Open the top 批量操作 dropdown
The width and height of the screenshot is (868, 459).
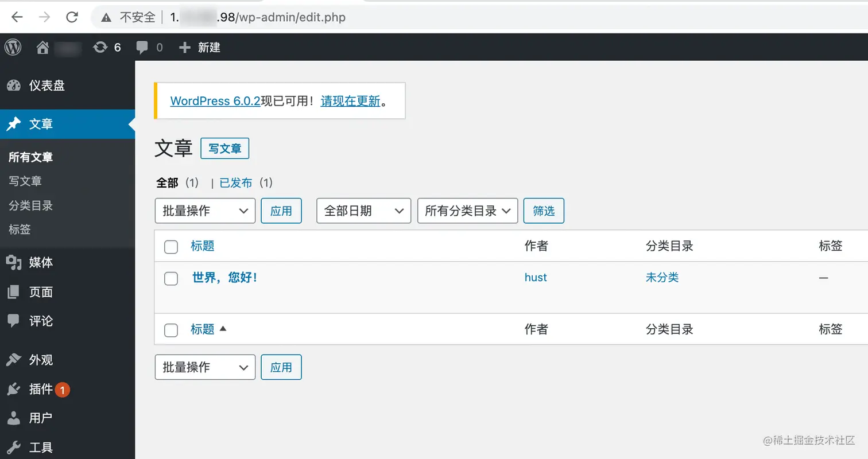pos(205,211)
